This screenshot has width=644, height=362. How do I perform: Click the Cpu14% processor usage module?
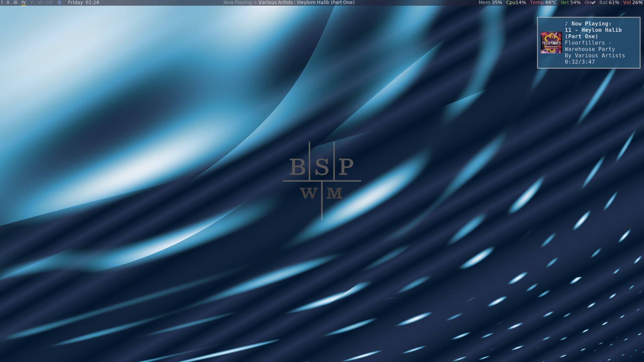[x=516, y=3]
